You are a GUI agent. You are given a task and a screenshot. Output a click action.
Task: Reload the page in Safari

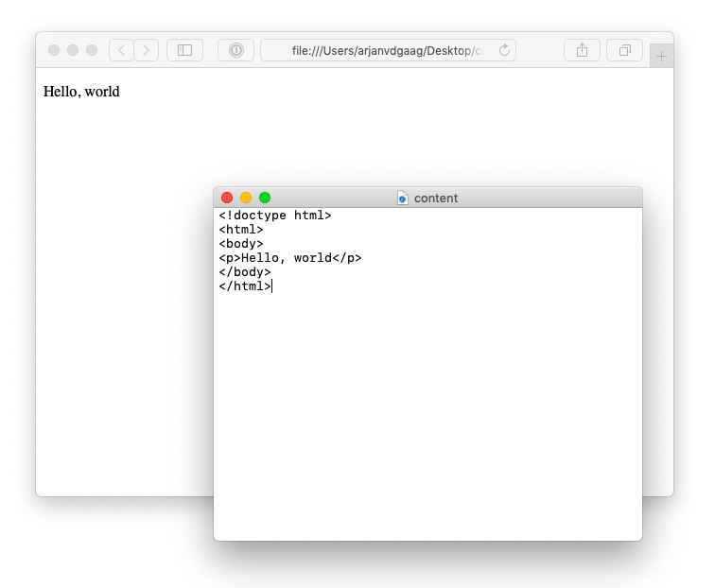(504, 50)
